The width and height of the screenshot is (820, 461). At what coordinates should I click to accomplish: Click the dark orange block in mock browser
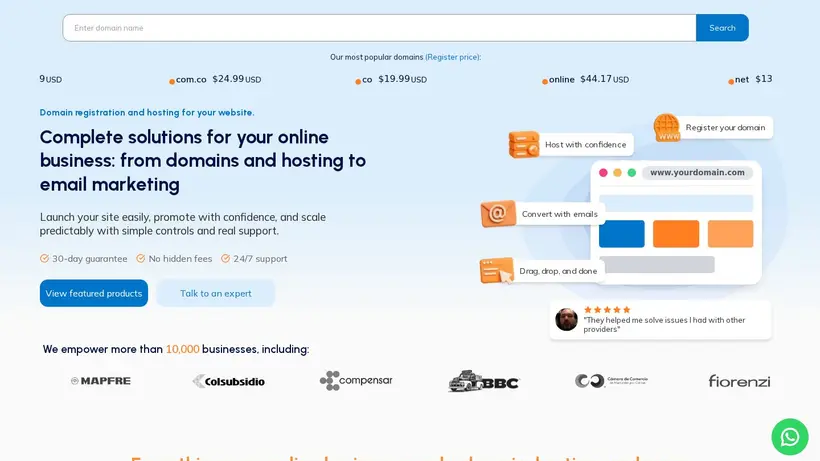point(676,234)
